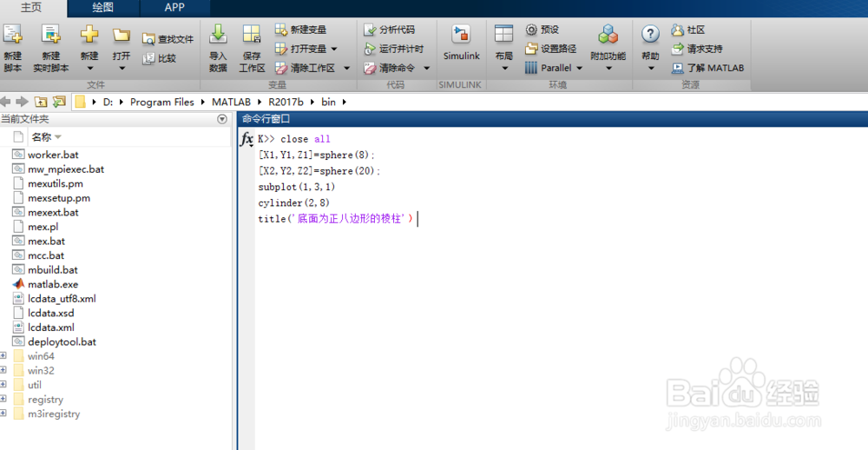Select worker.bat in the file list
The width and height of the screenshot is (868, 450).
tap(53, 155)
